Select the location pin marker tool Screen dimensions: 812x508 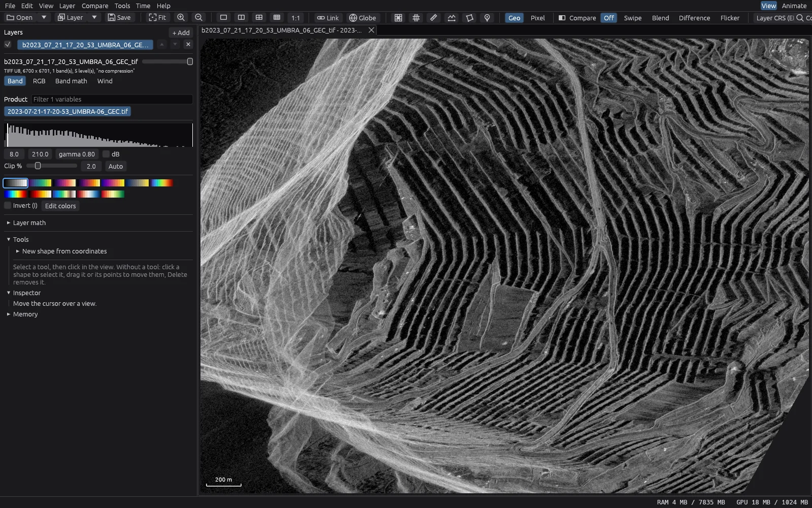[487, 18]
